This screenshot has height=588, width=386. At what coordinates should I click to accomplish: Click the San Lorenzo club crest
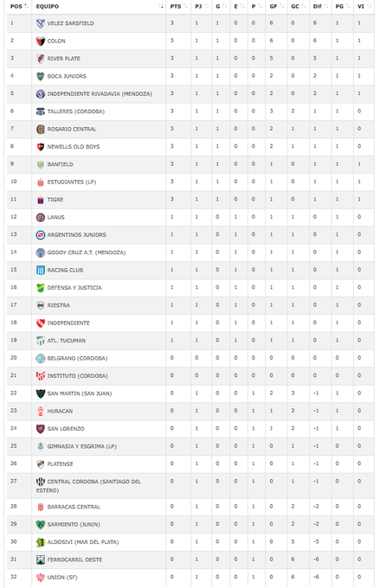(x=40, y=429)
